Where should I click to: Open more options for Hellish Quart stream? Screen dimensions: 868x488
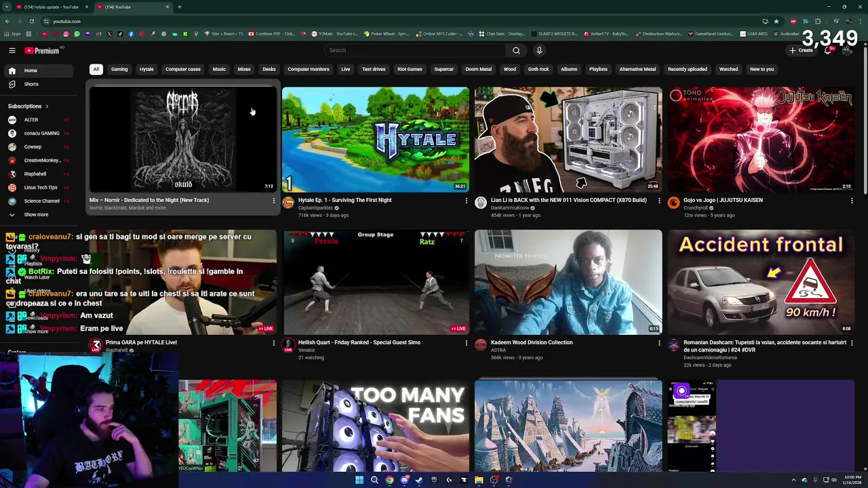[466, 343]
